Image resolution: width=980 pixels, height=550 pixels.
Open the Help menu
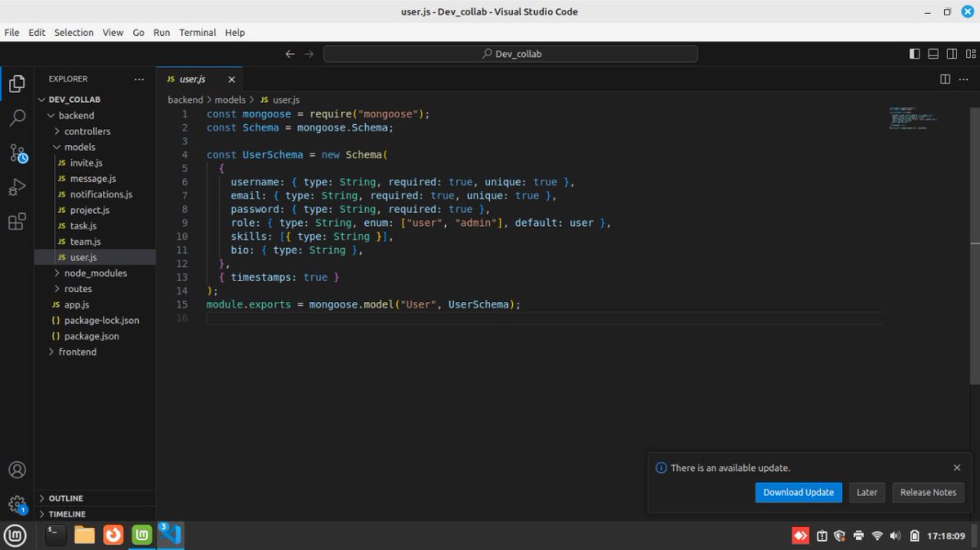[235, 33]
